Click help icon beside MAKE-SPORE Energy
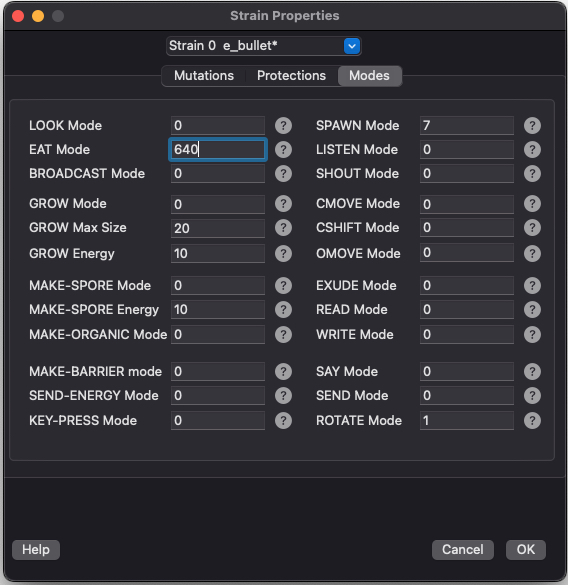The image size is (568, 585). [283, 310]
